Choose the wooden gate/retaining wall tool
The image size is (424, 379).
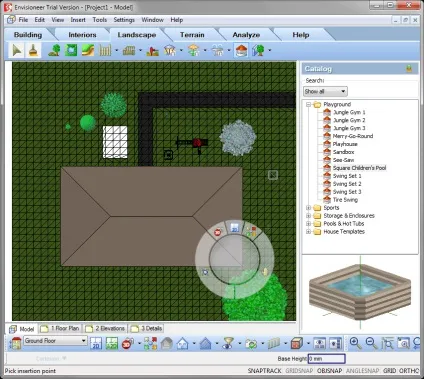pyautogui.click(x=129, y=51)
